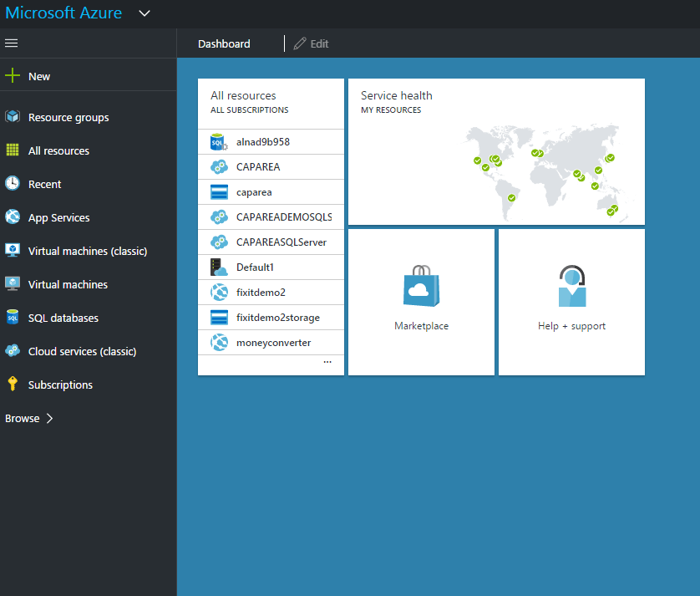The image size is (700, 596).
Task: Click web app icon beside fixitdemo2
Action: coord(219,293)
